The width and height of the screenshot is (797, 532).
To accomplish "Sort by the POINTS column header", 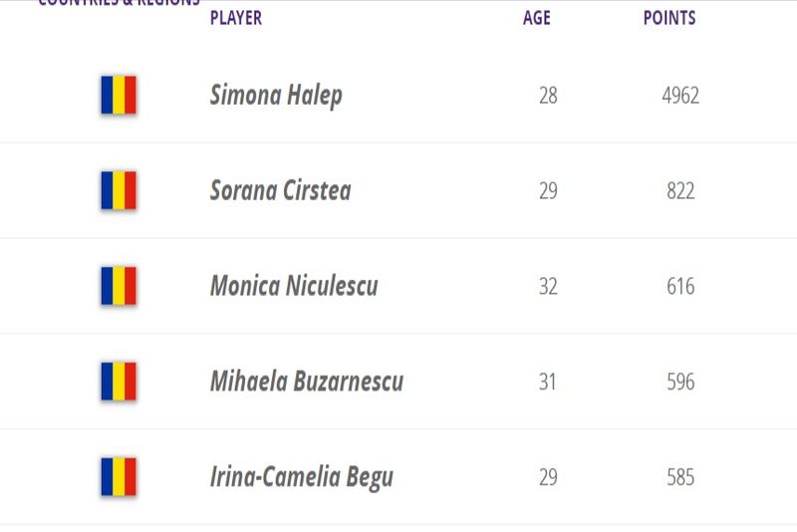I will tap(669, 18).
